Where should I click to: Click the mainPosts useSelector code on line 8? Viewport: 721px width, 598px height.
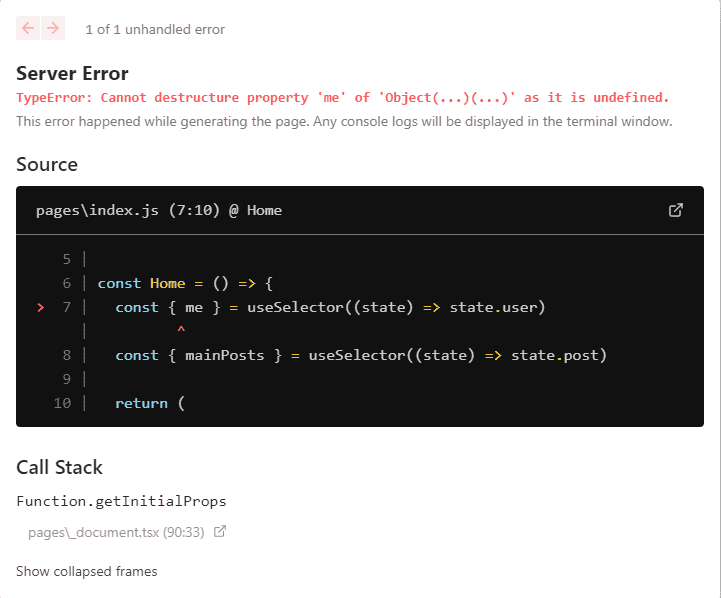click(x=361, y=355)
